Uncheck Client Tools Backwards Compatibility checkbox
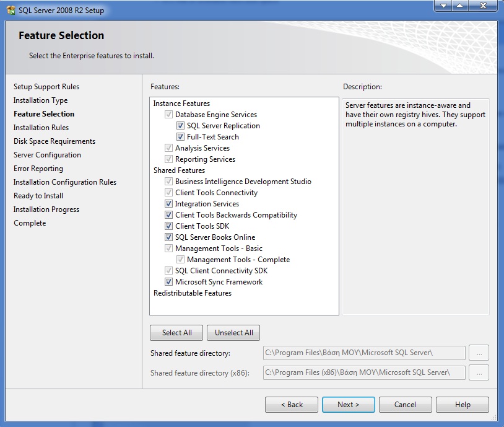The width and height of the screenshot is (504, 427). [x=168, y=215]
